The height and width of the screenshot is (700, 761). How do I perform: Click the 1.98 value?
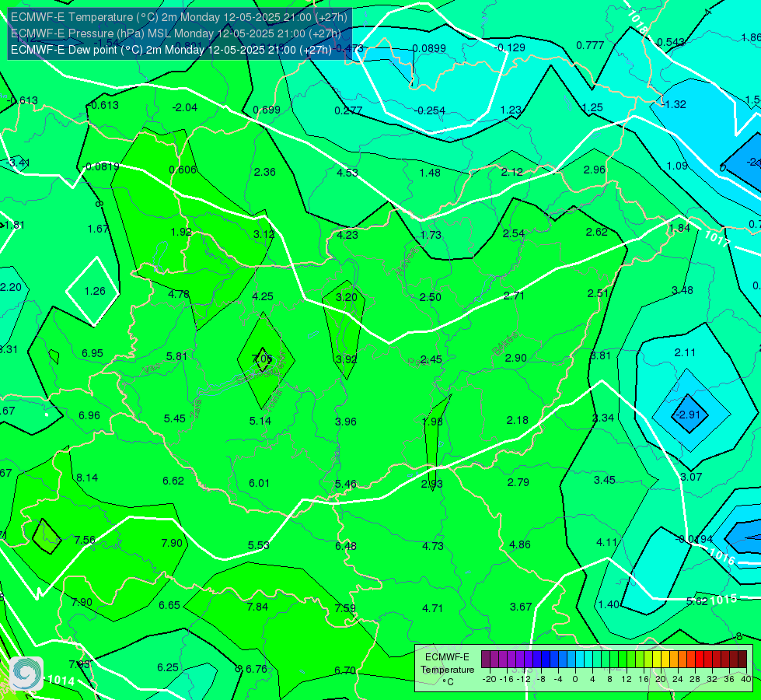pos(432,421)
